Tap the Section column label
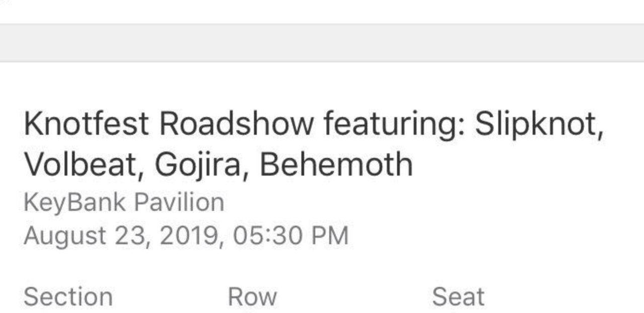Screen dimensions: 644x313 (x=68, y=297)
